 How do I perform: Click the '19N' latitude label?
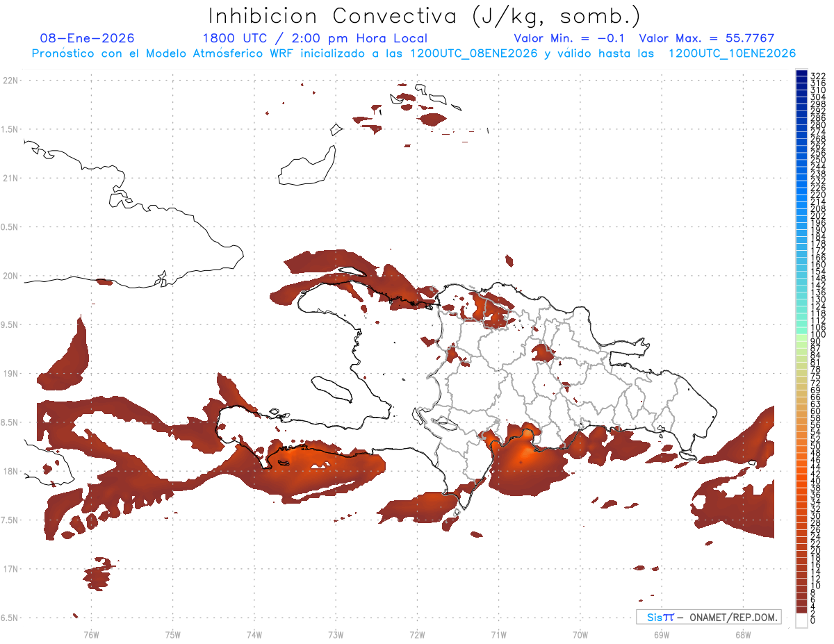[x=10, y=374]
